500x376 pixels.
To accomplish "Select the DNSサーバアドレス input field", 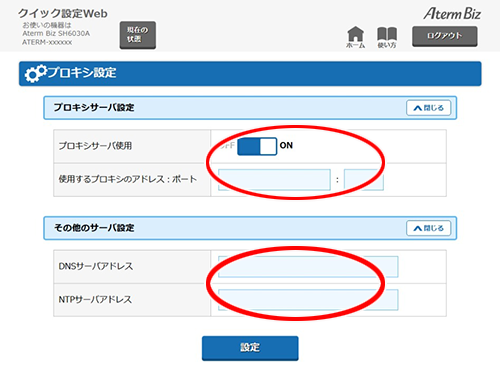I will (308, 266).
